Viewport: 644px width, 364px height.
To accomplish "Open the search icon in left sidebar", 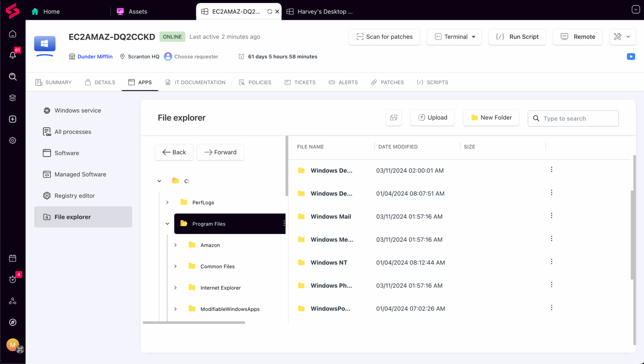I will tap(13, 77).
